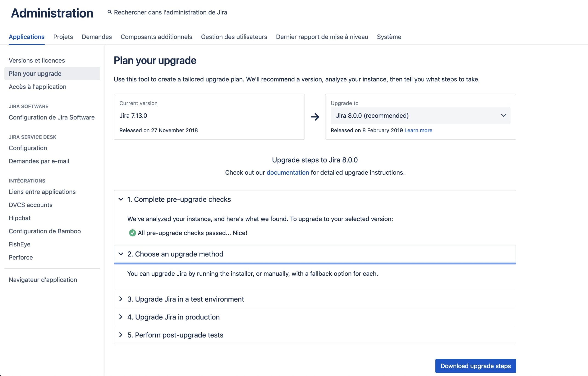Click the Jira 7.13.0 current version text
This screenshot has width=588, height=376.
tap(133, 116)
